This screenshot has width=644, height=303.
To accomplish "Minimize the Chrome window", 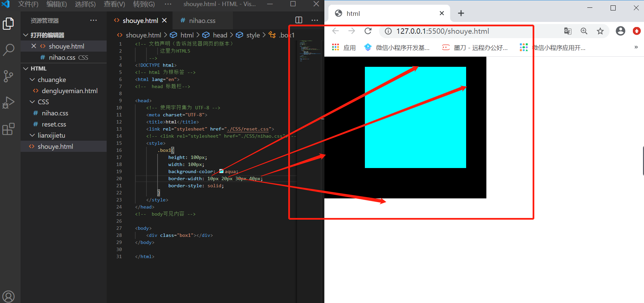I will (590, 7).
